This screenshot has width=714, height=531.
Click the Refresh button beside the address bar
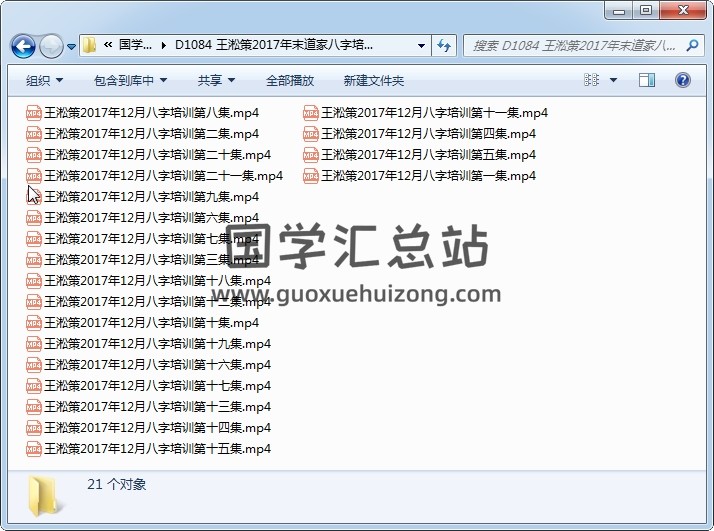click(444, 45)
